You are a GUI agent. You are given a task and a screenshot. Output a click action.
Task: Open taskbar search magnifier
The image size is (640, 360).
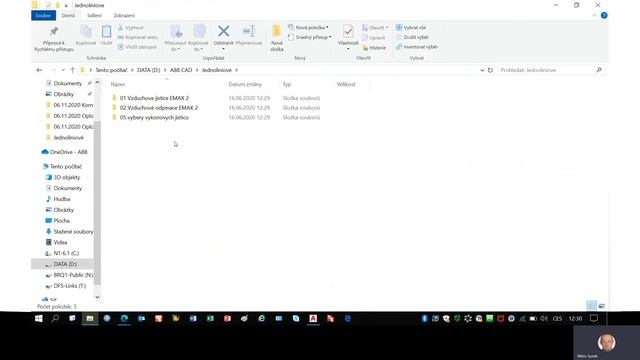(x=55, y=318)
